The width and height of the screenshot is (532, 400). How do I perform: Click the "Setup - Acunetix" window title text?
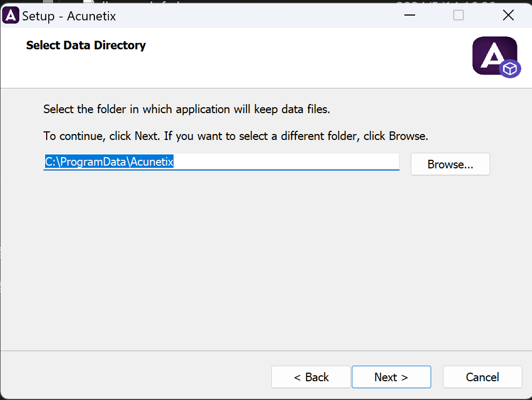pos(69,16)
